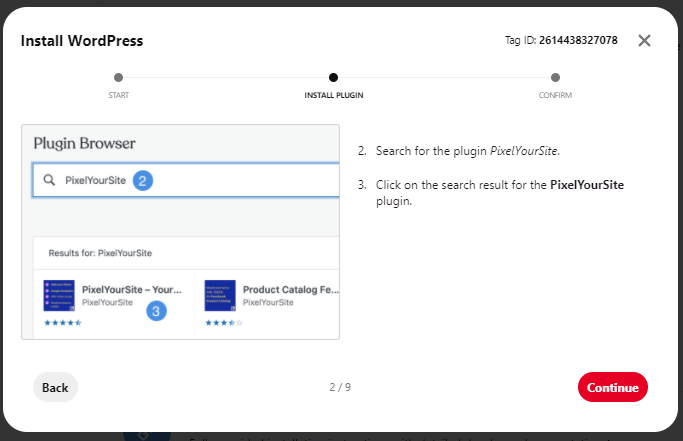Click the 2 / 9 page indicator
This screenshot has height=441, width=683.
click(340, 387)
